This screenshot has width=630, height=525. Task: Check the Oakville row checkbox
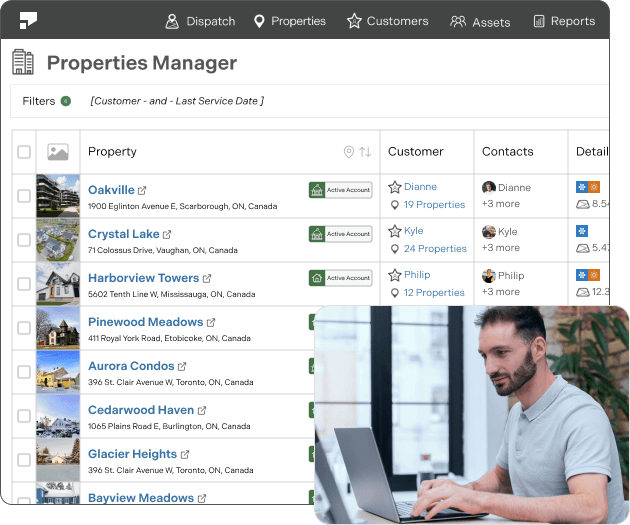(24, 197)
